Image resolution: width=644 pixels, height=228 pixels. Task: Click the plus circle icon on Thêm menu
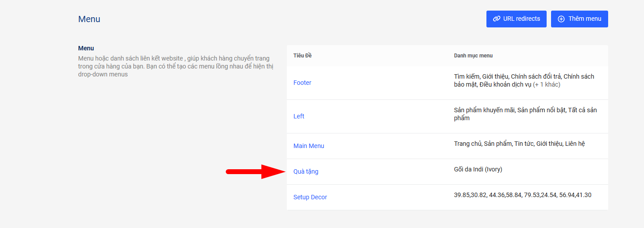pyautogui.click(x=561, y=19)
